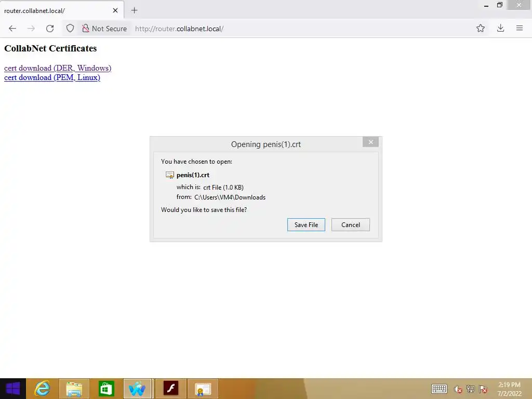Minimize the browser window
This screenshot has height=399, width=532.
click(x=486, y=5)
